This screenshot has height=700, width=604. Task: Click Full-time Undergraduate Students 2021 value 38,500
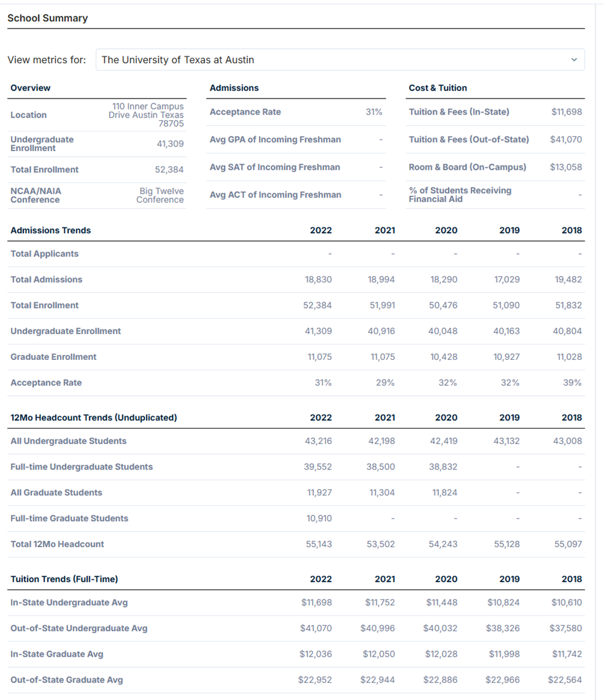click(381, 467)
